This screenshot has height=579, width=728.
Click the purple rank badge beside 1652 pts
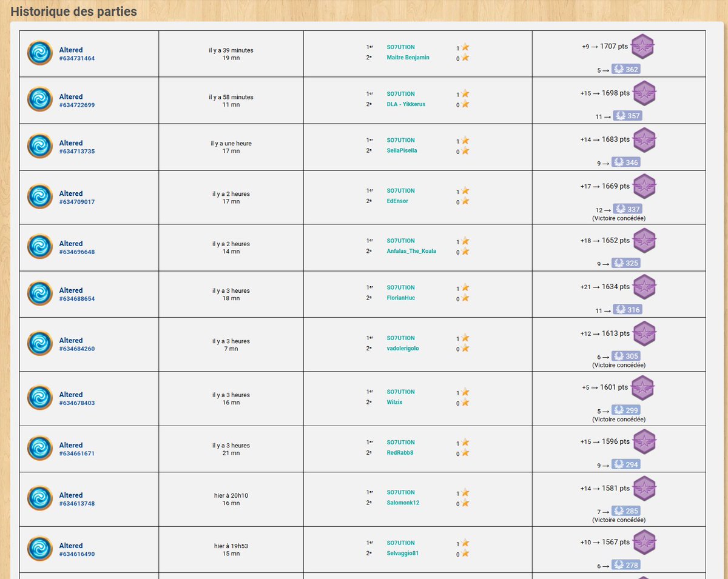pyautogui.click(x=644, y=241)
